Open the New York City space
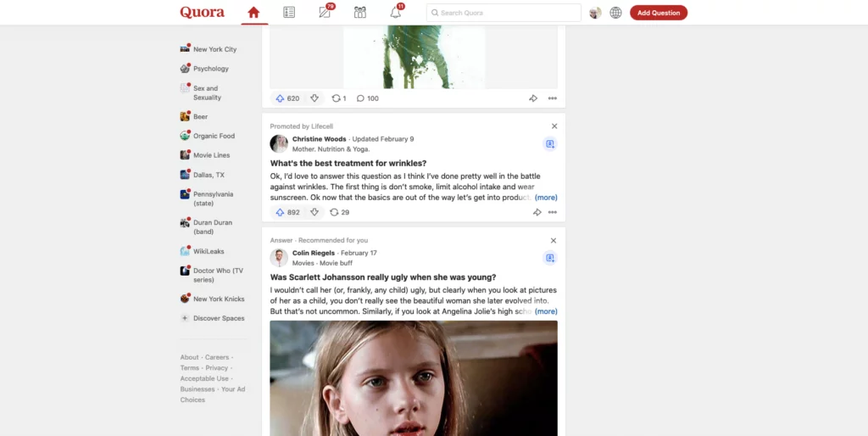The width and height of the screenshot is (868, 436). point(209,49)
